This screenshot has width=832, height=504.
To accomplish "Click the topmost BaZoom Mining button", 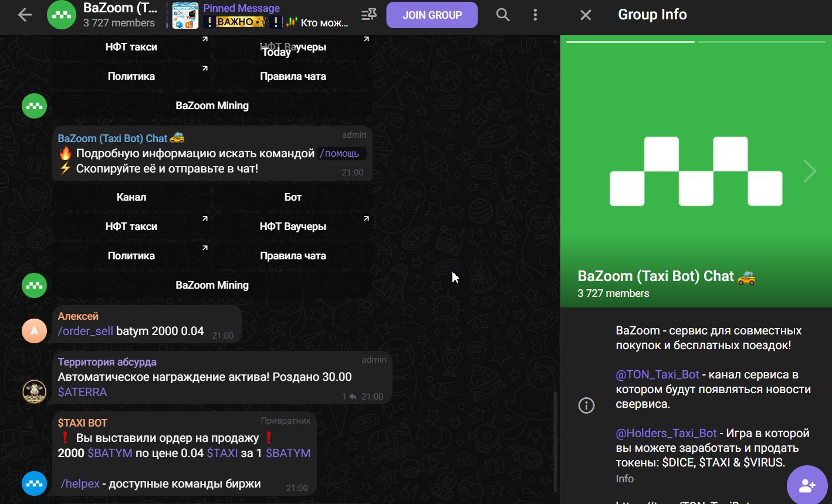I will click(x=212, y=106).
